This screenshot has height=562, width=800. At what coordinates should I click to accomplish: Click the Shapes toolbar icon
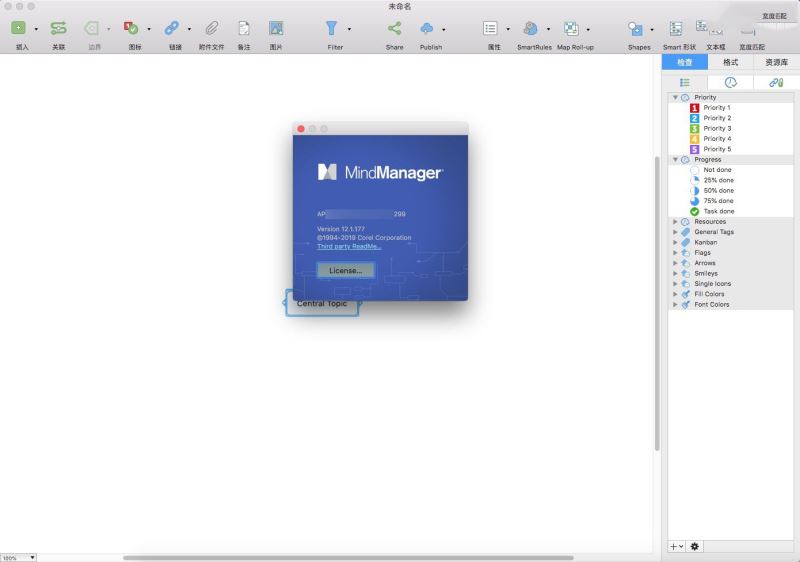pyautogui.click(x=635, y=28)
